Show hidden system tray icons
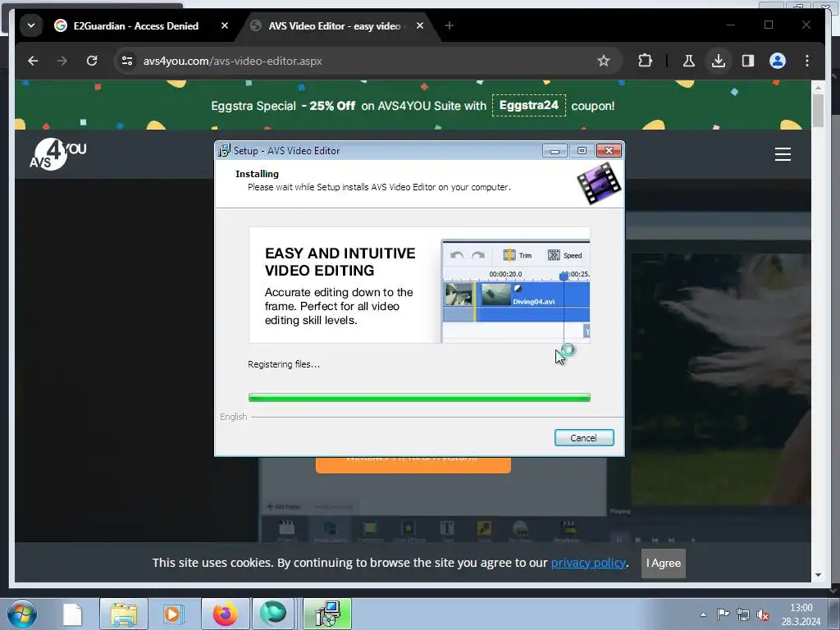Viewport: 840px width, 630px height. pos(703,614)
